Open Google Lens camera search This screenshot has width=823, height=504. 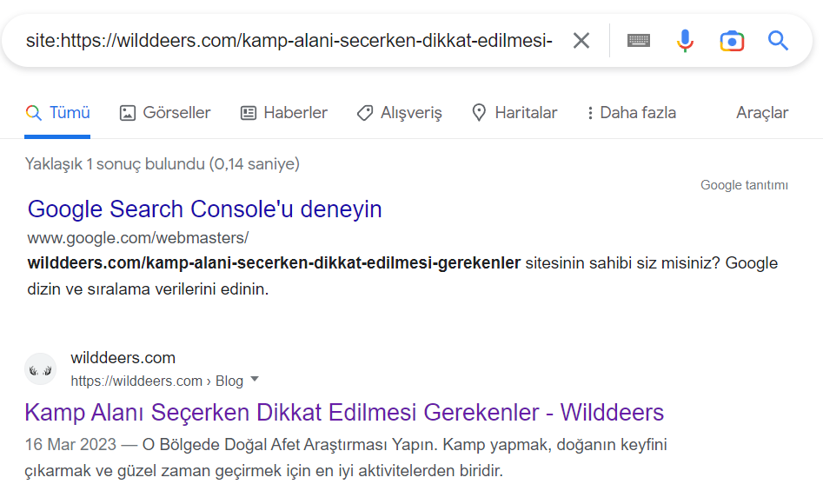coord(732,41)
